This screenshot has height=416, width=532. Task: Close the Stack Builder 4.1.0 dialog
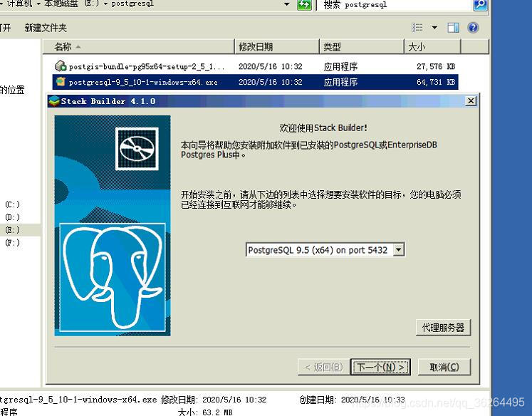coord(471,100)
